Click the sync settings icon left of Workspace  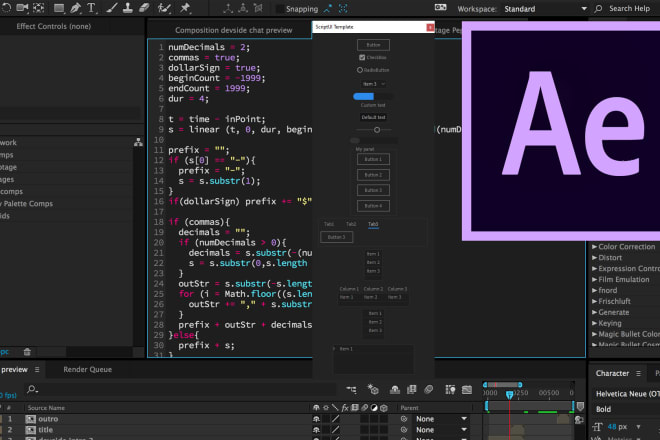coord(440,8)
